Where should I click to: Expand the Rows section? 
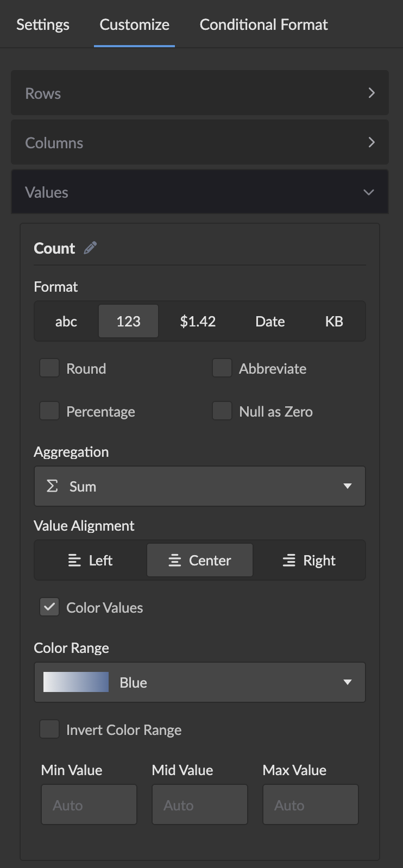click(199, 93)
